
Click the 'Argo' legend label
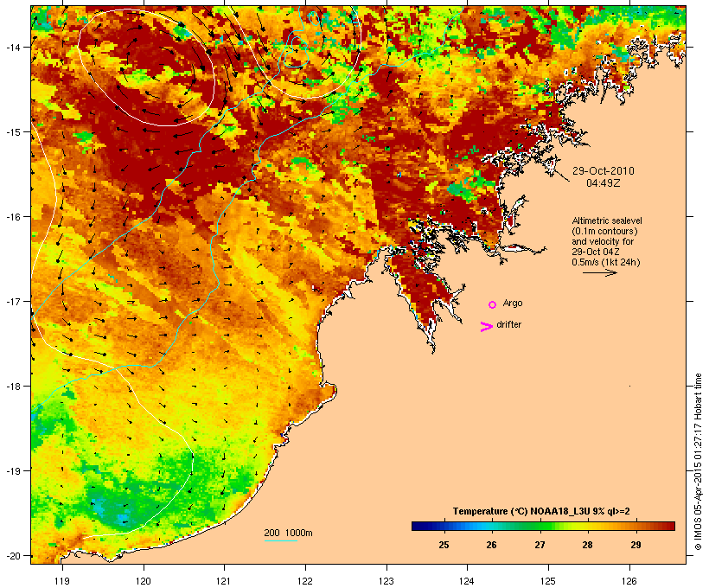513,303
